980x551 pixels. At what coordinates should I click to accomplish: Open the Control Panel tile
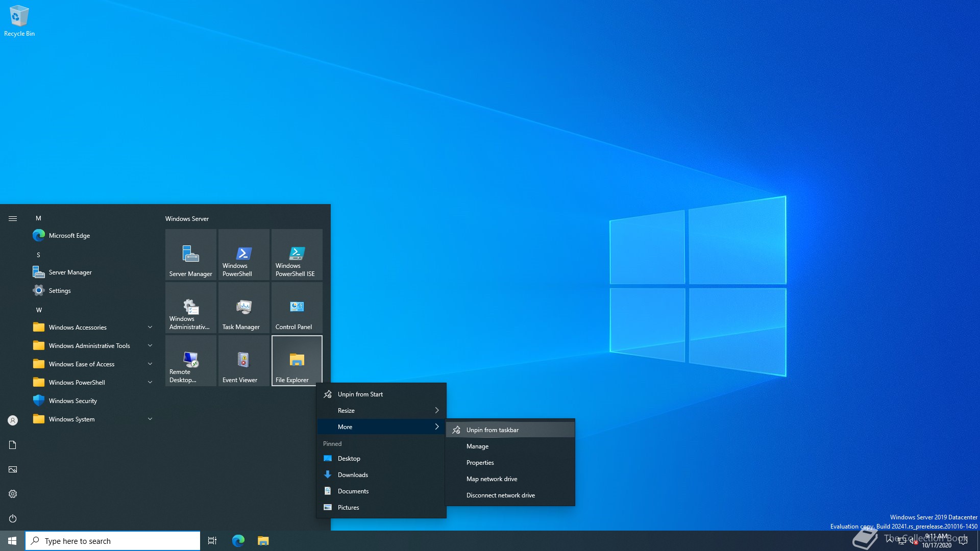297,307
